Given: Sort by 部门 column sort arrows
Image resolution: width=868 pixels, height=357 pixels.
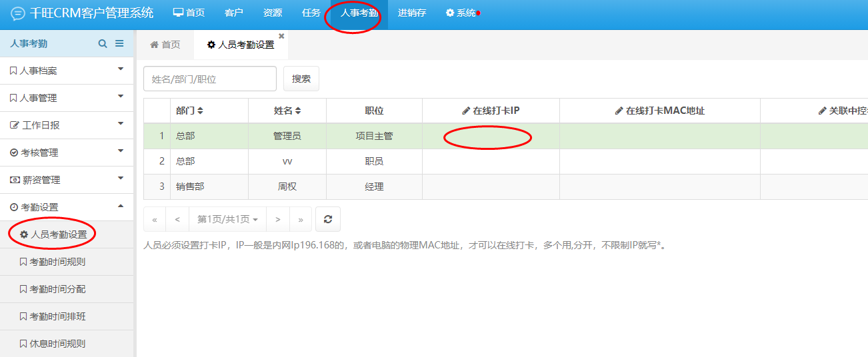Looking at the screenshot, I should (200, 111).
